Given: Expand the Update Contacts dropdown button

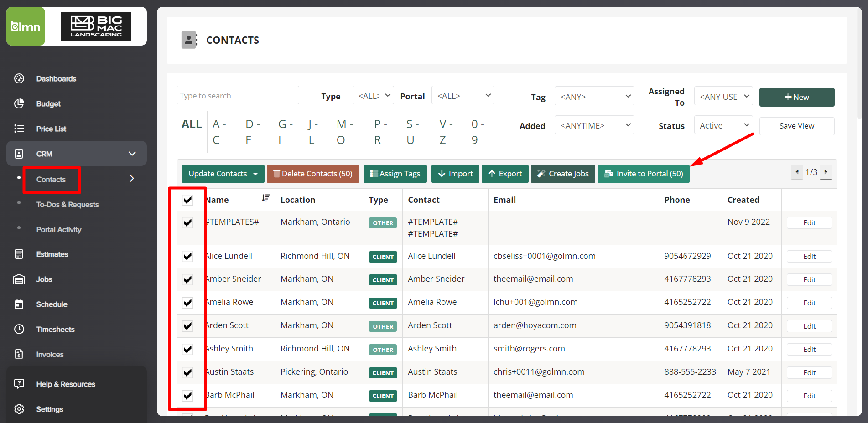Looking at the screenshot, I should coord(223,174).
